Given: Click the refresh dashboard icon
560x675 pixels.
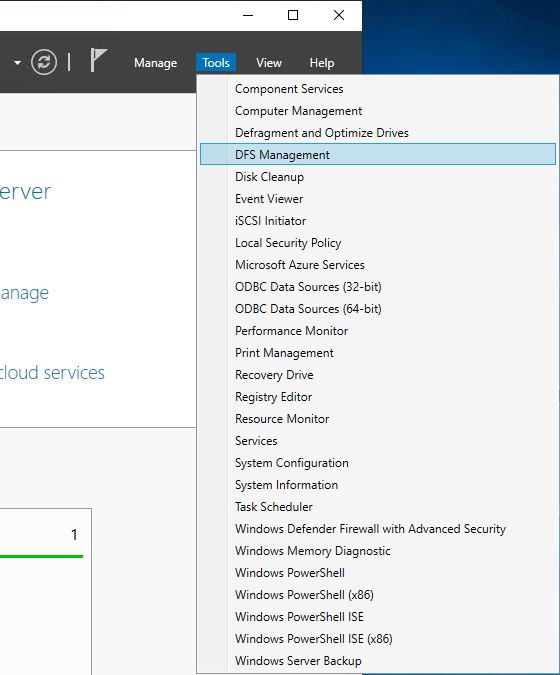Looking at the screenshot, I should (44, 62).
